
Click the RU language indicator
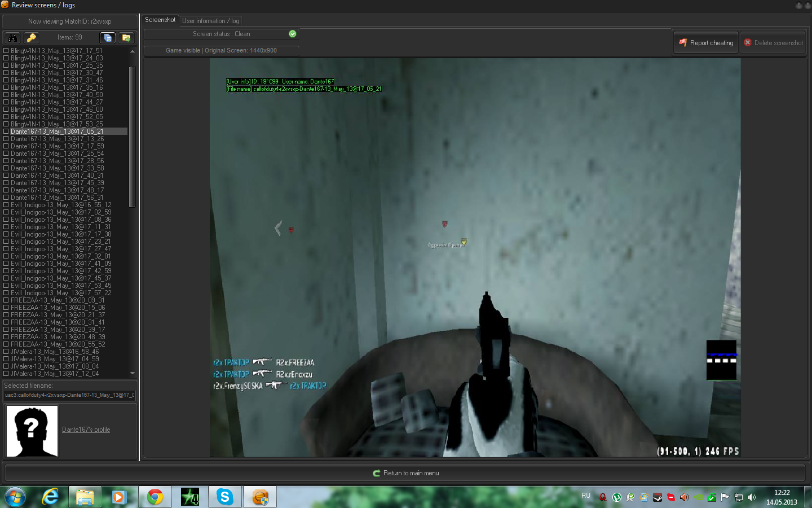tap(586, 496)
